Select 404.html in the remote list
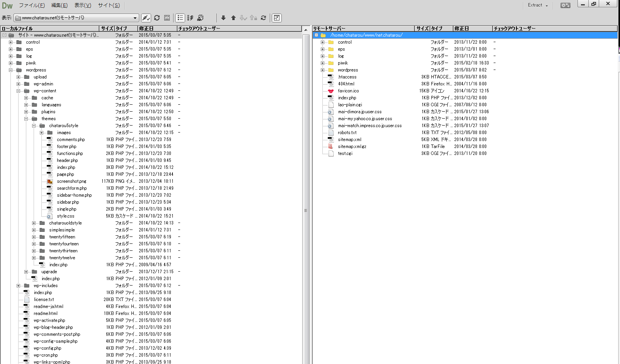Image resolution: width=620 pixels, height=364 pixels. click(346, 84)
